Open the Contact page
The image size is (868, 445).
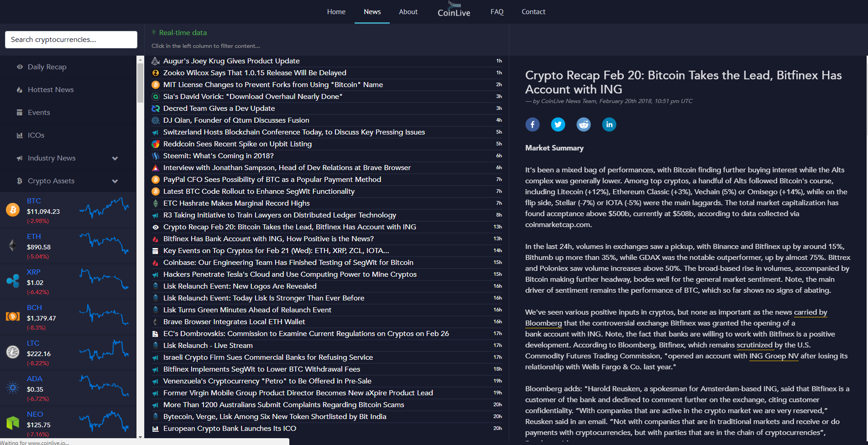[533, 12]
